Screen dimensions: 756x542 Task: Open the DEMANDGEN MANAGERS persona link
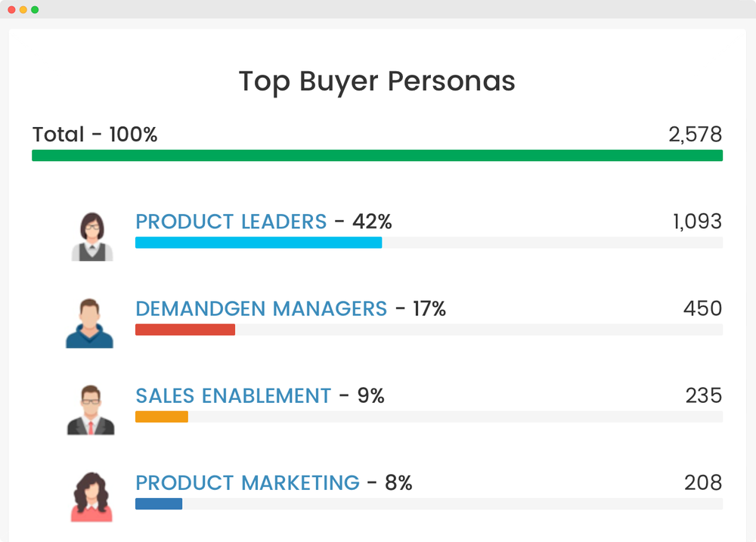262,308
